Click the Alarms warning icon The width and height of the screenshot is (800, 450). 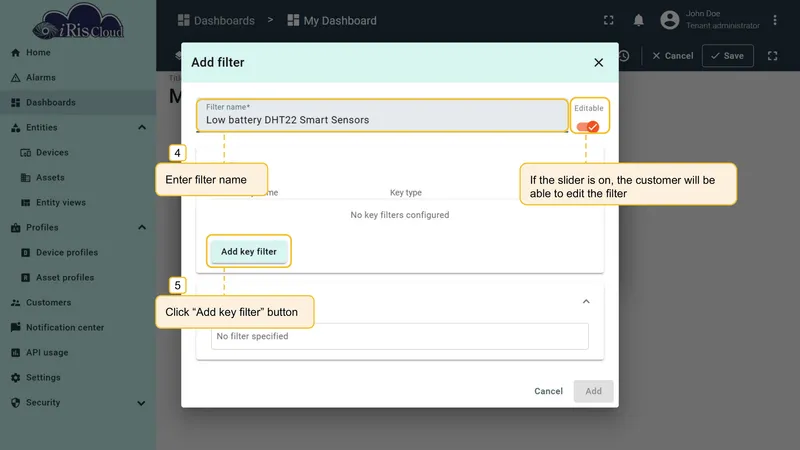pyautogui.click(x=15, y=78)
